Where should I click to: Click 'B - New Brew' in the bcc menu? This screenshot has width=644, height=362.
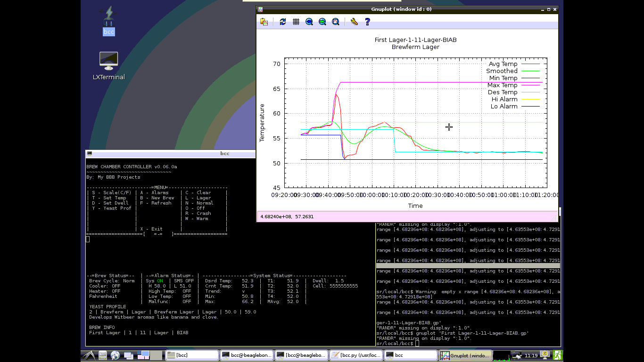157,198
